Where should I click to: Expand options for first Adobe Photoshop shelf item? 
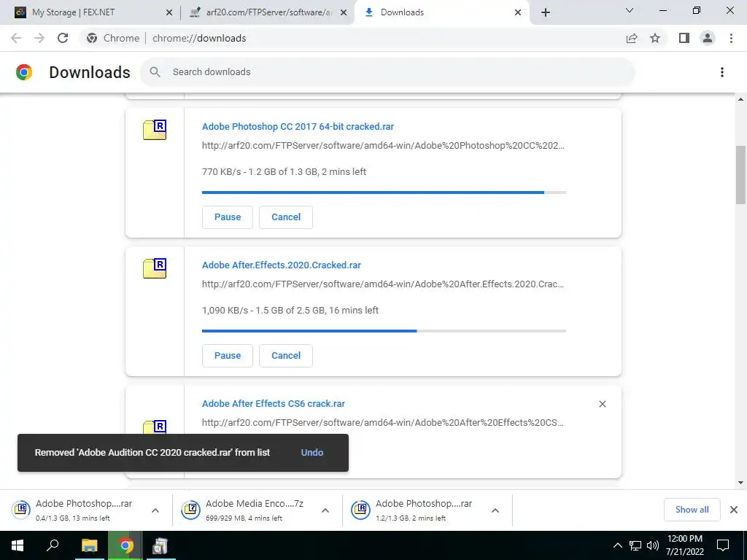pos(155,510)
